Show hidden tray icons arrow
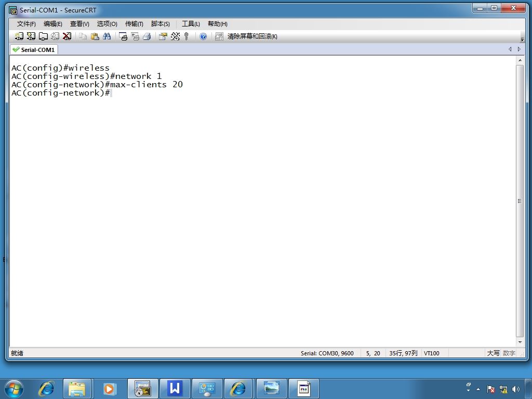The height and width of the screenshot is (399, 532). pyautogui.click(x=478, y=390)
